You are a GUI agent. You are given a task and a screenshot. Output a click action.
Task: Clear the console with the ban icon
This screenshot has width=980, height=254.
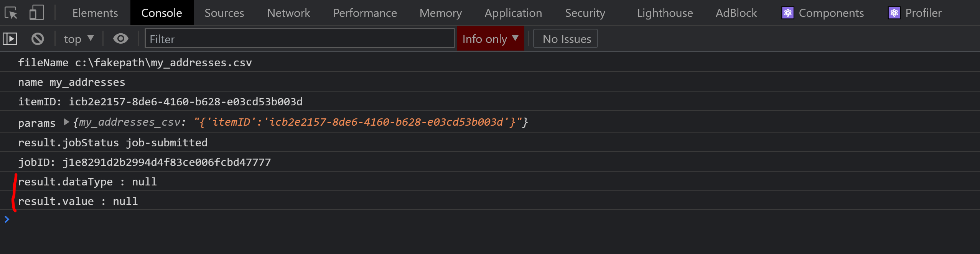pyautogui.click(x=38, y=39)
